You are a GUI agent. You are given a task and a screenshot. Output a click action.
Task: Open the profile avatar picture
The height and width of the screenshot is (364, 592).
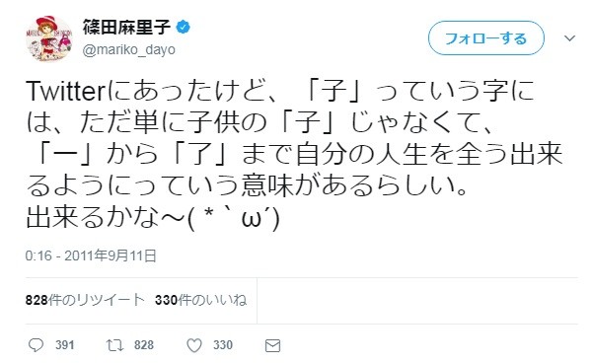point(48,38)
